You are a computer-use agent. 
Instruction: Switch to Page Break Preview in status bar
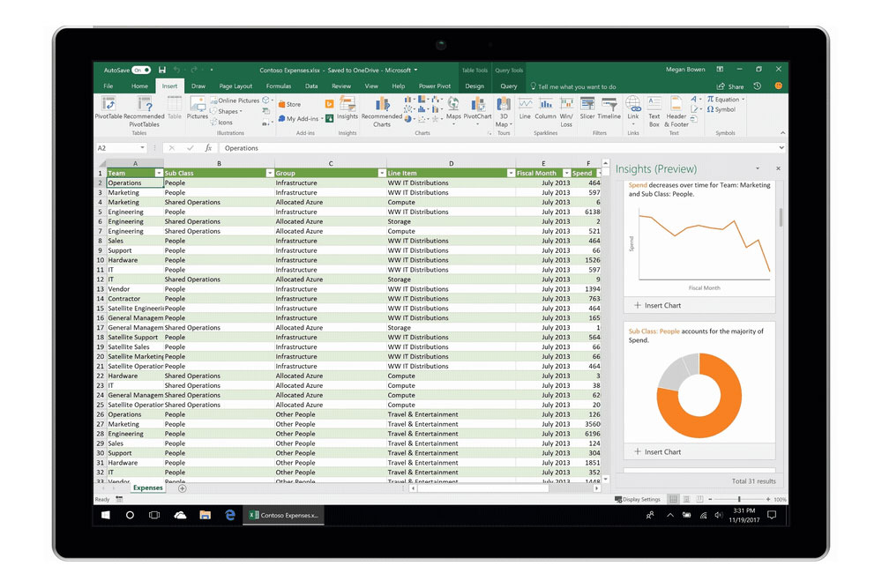[x=699, y=499]
